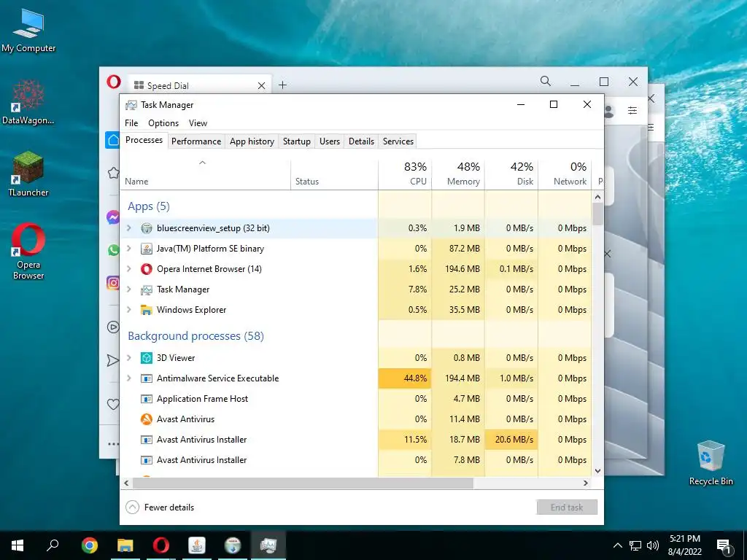The width and height of the screenshot is (747, 560).
Task: Expand the Task Manager process row
Action: tap(128, 289)
